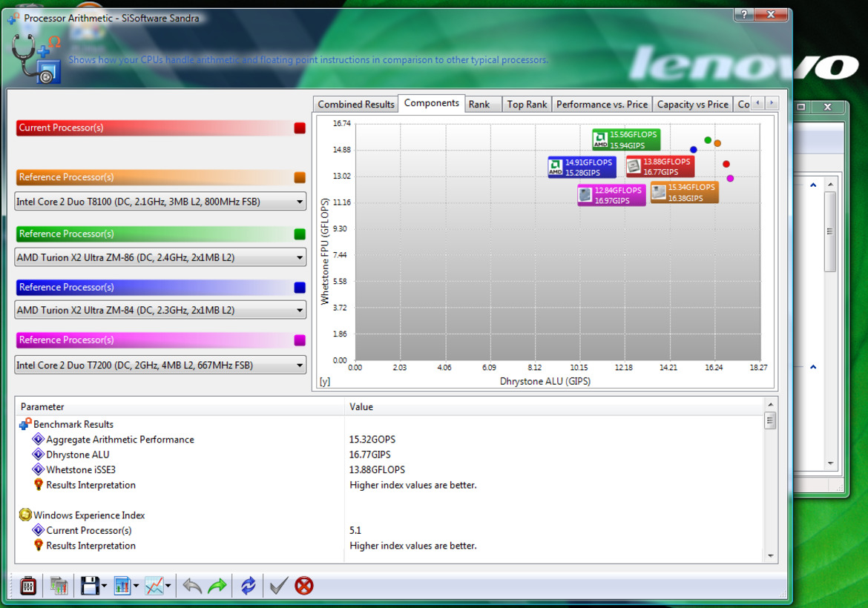Click the tab strip scroll-left arrow

(758, 103)
